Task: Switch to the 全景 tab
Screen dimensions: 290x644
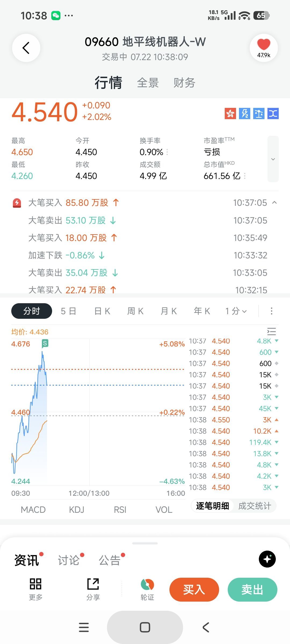Action: [148, 83]
